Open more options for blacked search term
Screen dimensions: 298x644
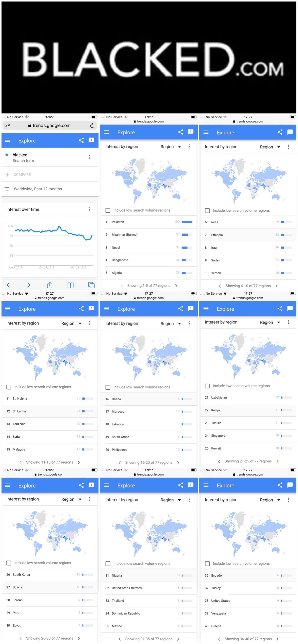click(x=90, y=157)
